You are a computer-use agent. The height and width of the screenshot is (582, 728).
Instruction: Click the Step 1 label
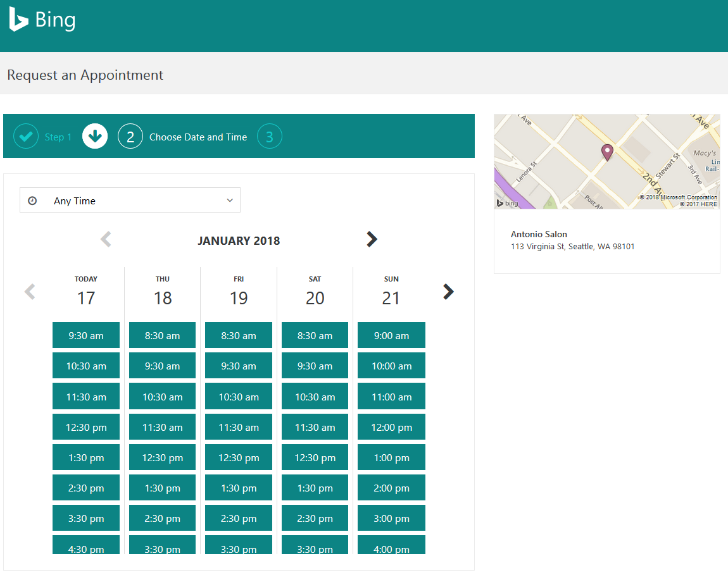58,137
